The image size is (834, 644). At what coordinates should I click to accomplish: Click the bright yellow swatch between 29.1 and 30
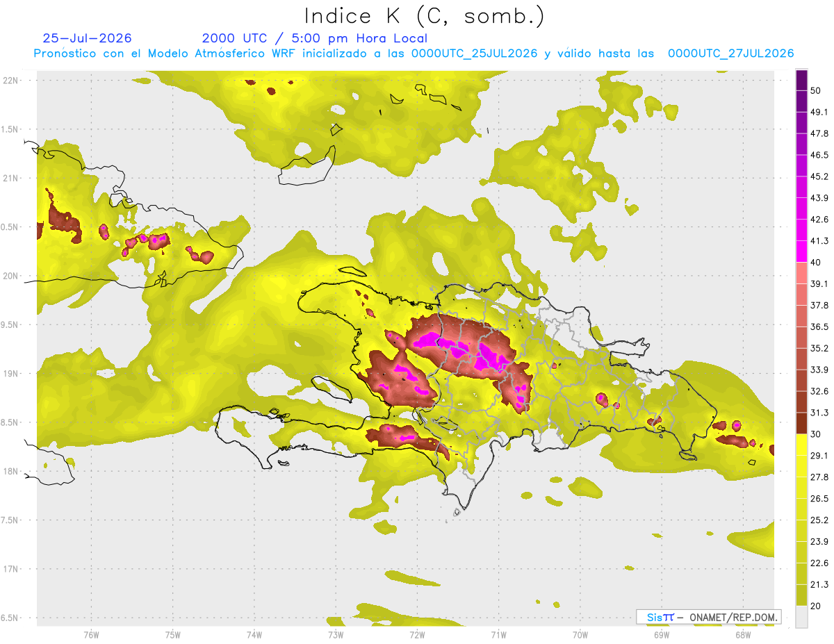tap(801, 445)
